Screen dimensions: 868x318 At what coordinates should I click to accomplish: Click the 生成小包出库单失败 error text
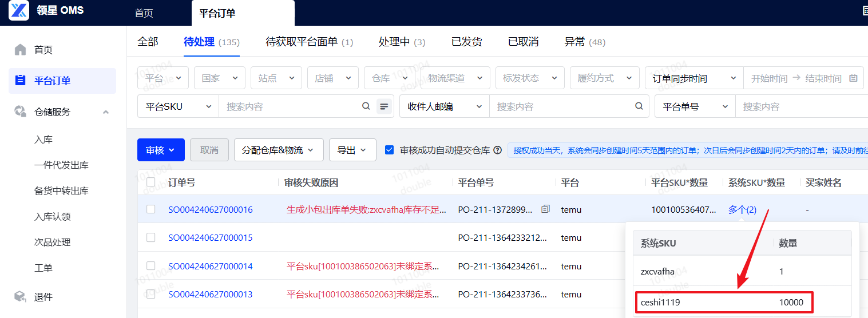[x=366, y=210]
